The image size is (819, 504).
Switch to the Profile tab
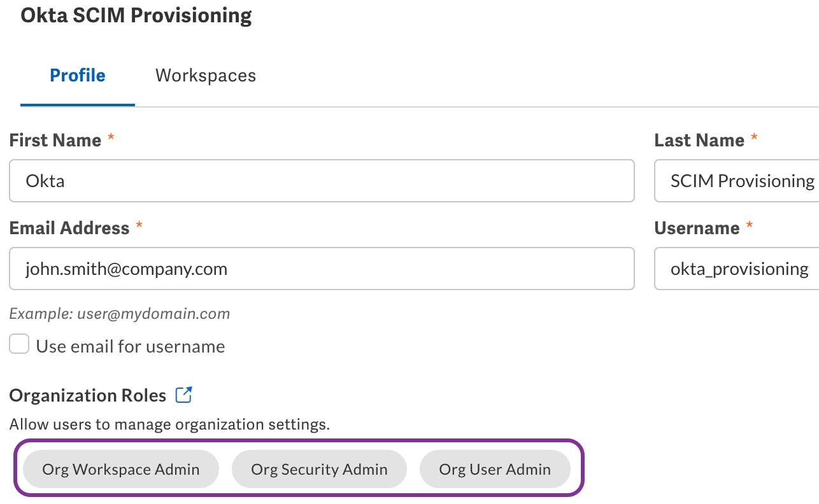[x=78, y=75]
